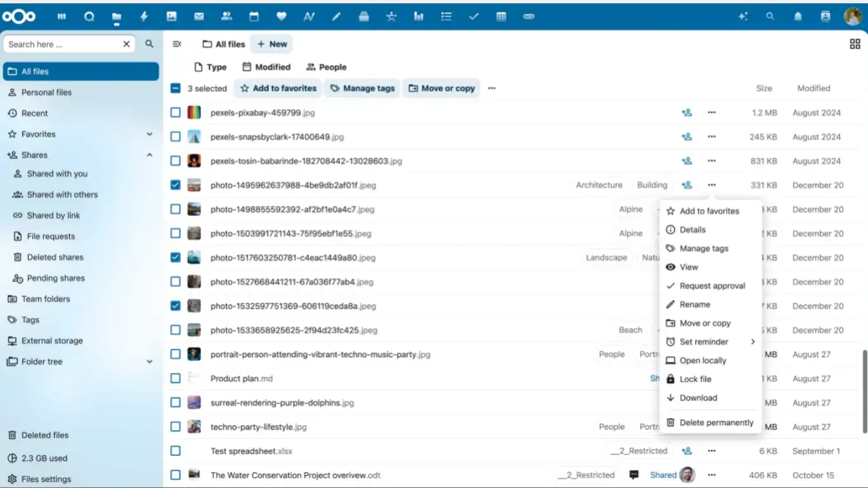Select Delete permanently in context menu
The width and height of the screenshot is (868, 488).
(716, 423)
